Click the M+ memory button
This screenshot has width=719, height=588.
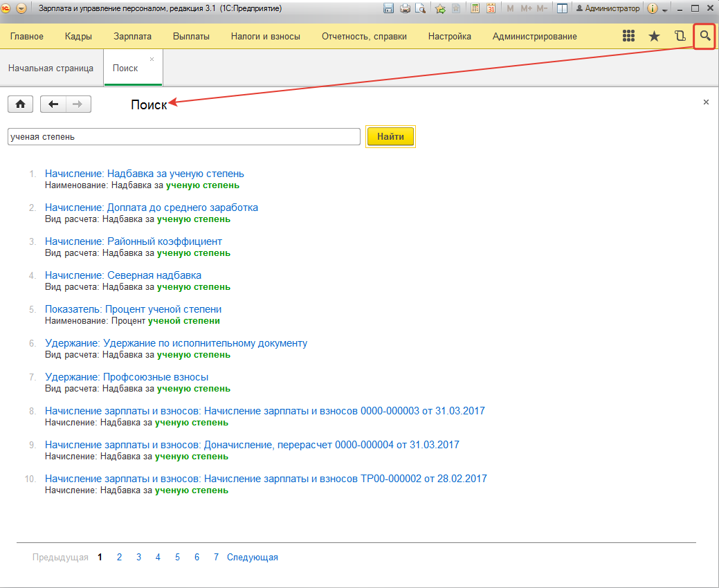coord(526,8)
